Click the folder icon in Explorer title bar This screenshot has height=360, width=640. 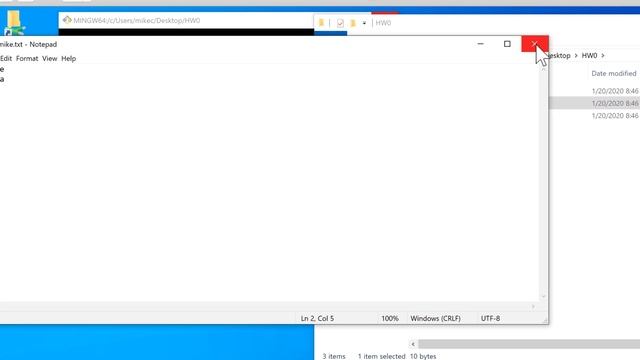pyautogui.click(x=322, y=23)
